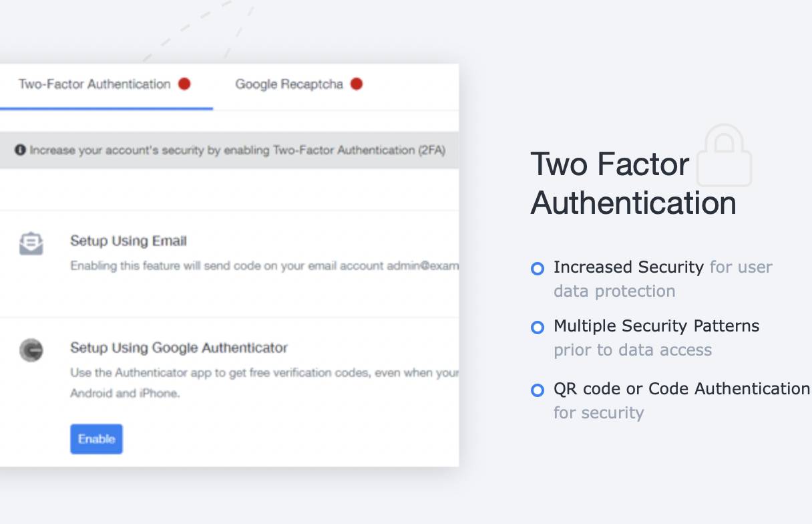
Task: Click bullet circle beside QR code item
Action: [x=537, y=390]
